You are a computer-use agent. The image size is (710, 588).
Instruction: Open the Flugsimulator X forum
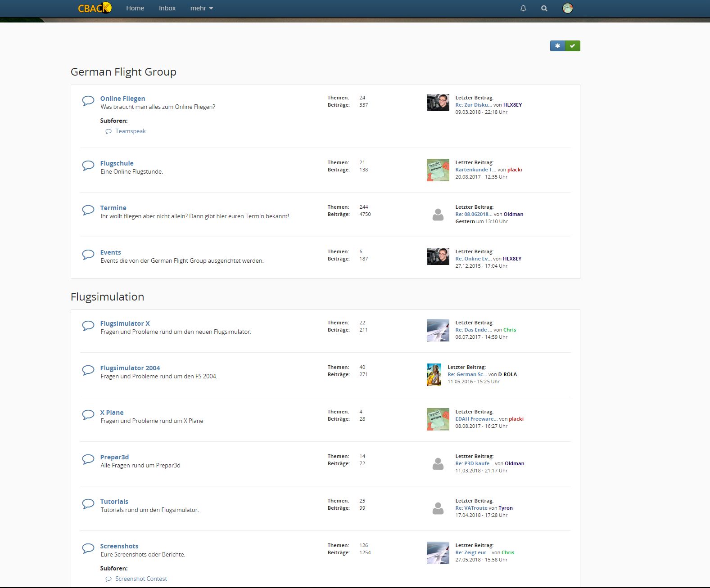pos(125,323)
